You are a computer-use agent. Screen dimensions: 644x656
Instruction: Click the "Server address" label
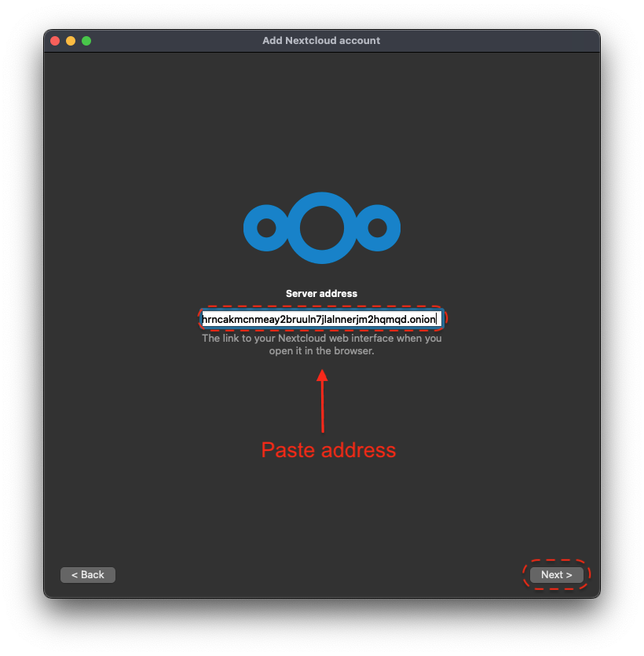(321, 294)
